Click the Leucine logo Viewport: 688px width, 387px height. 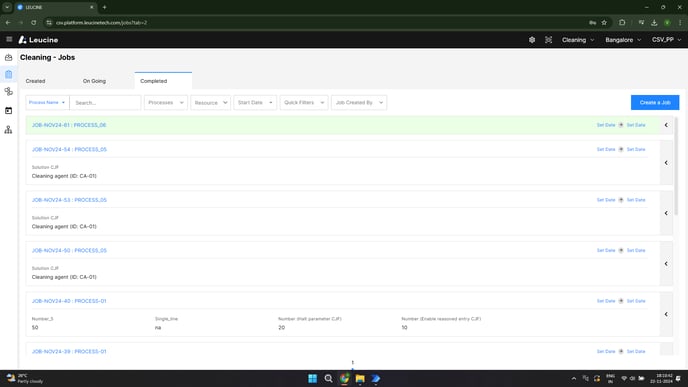click(38, 40)
